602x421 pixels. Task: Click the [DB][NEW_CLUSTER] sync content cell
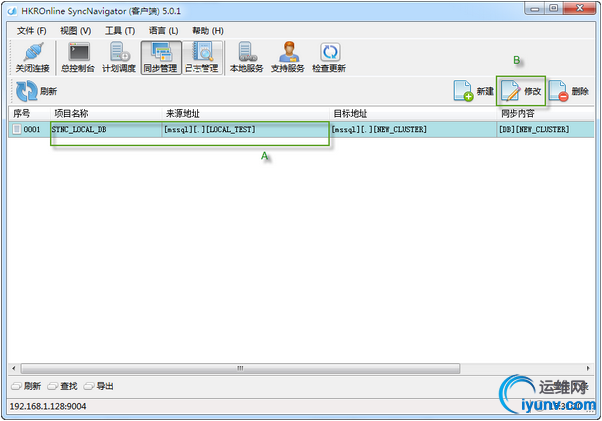tap(546, 129)
